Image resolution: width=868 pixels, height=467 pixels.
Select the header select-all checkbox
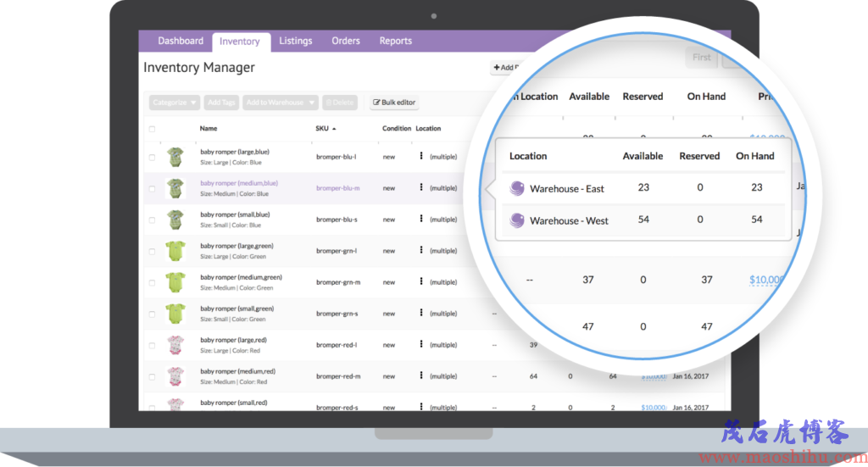pos(153,129)
